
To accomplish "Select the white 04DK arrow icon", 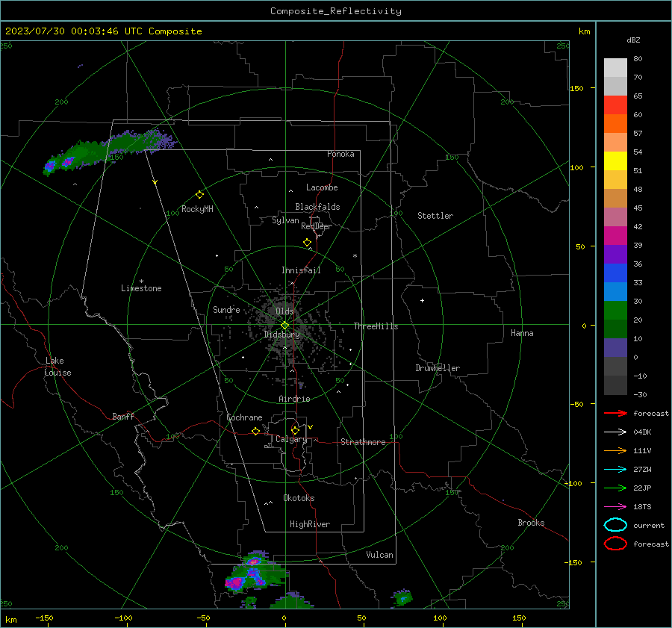I will coord(615,432).
